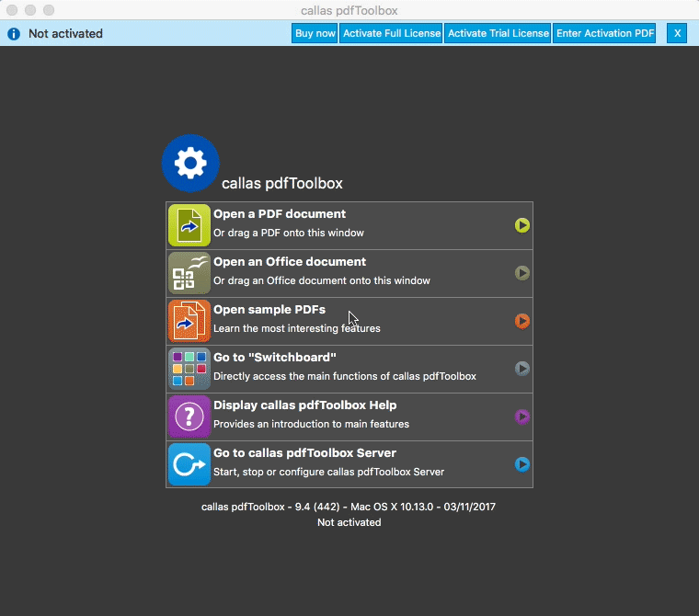Click 'Provides an introduction to main features'

pyautogui.click(x=311, y=424)
